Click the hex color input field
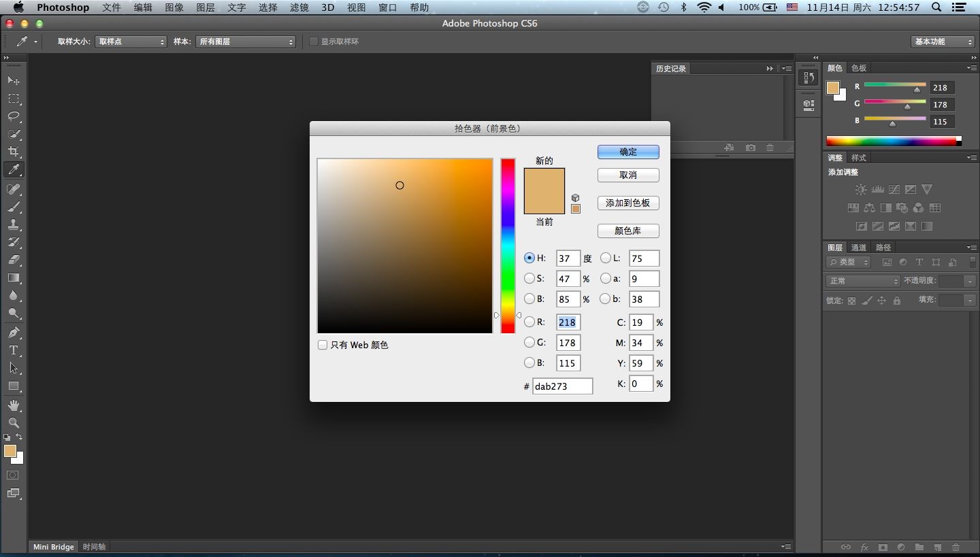This screenshot has height=557, width=980. click(x=562, y=386)
